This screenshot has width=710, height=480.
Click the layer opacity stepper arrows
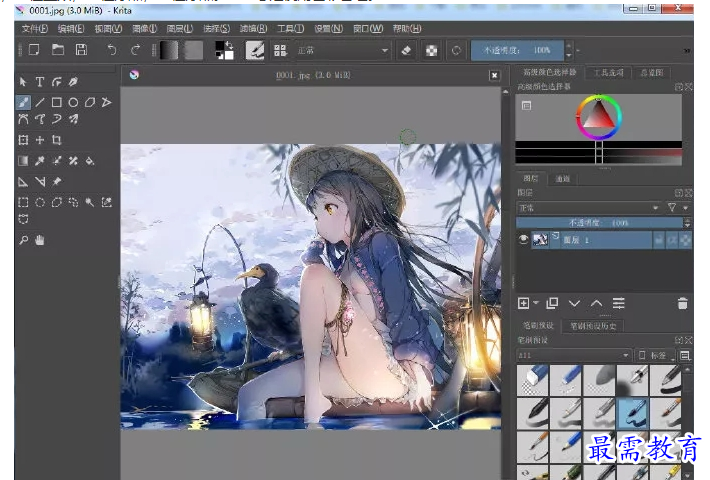coord(687,223)
